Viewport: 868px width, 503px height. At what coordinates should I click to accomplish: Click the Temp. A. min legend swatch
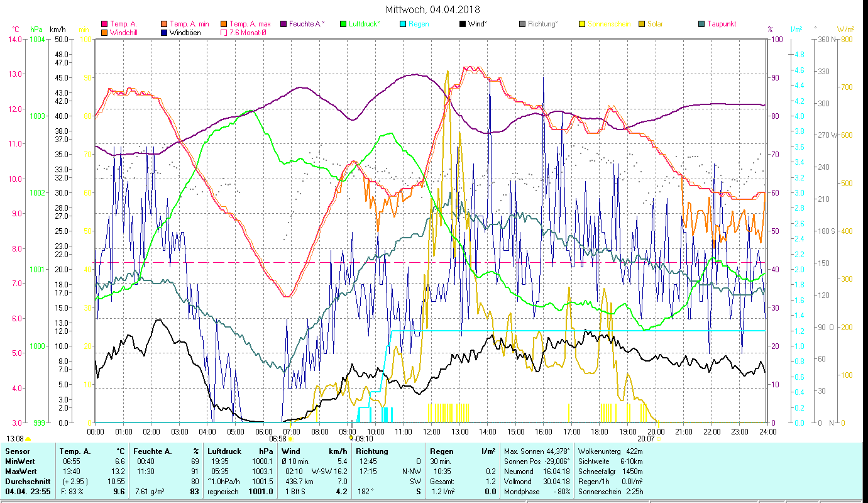[x=163, y=24]
